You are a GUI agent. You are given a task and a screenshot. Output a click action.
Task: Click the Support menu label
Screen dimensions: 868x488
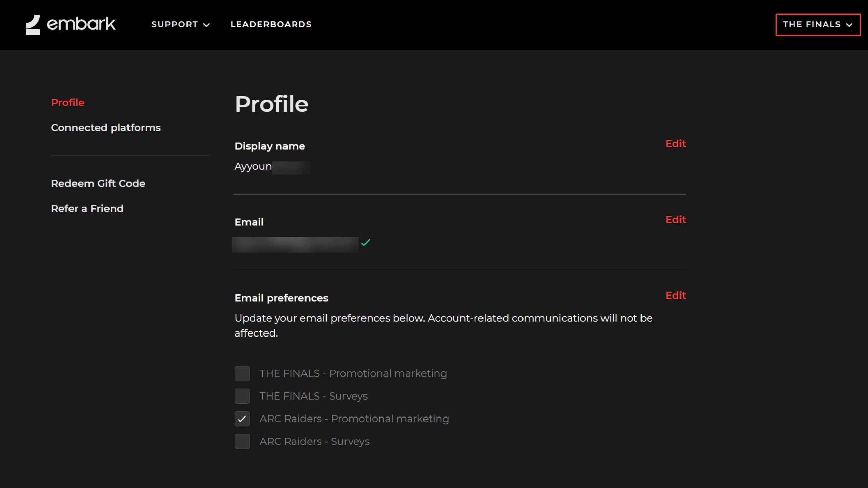tap(174, 24)
